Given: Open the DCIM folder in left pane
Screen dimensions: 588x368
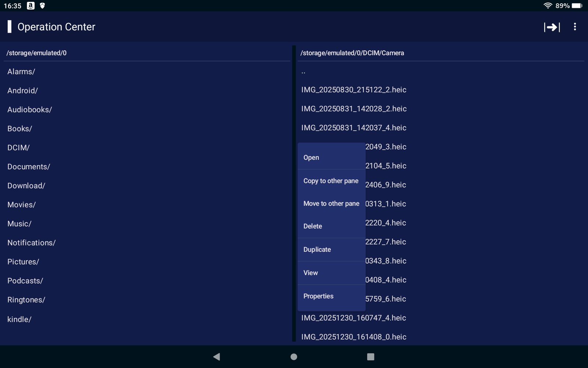Looking at the screenshot, I should click(x=18, y=148).
